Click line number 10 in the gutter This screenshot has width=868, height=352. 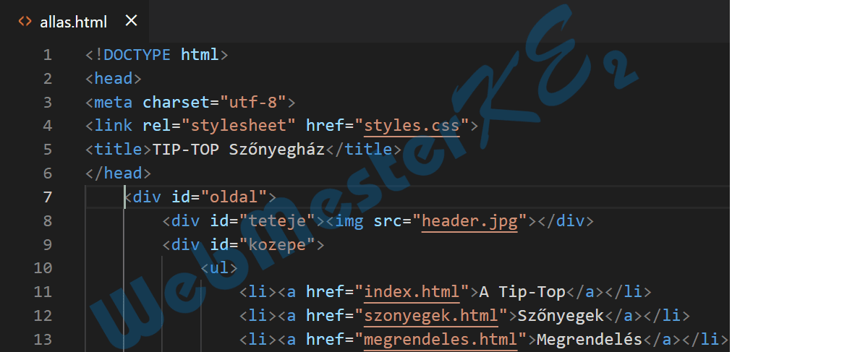(x=43, y=268)
